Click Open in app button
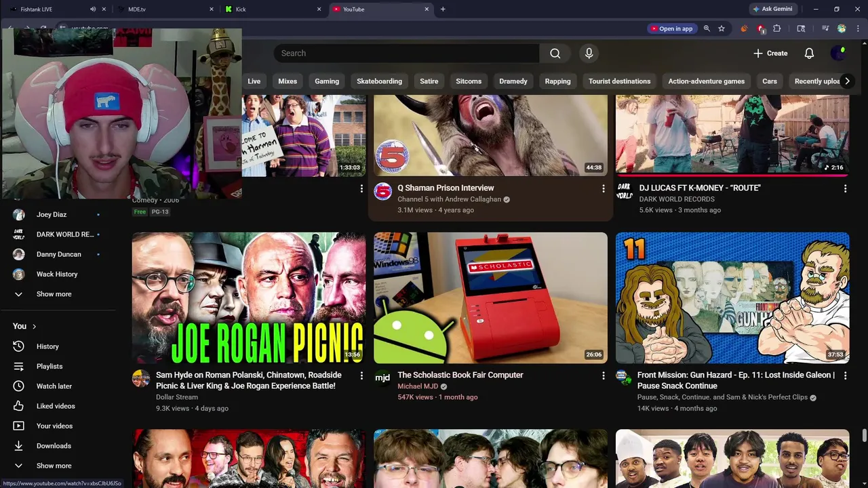The width and height of the screenshot is (868, 488). pos(671,28)
